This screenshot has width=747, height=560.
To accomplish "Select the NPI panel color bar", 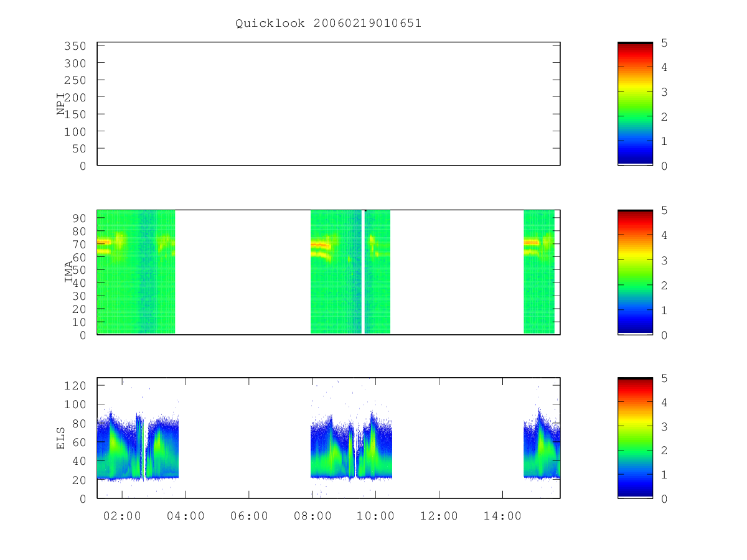I will click(x=635, y=104).
